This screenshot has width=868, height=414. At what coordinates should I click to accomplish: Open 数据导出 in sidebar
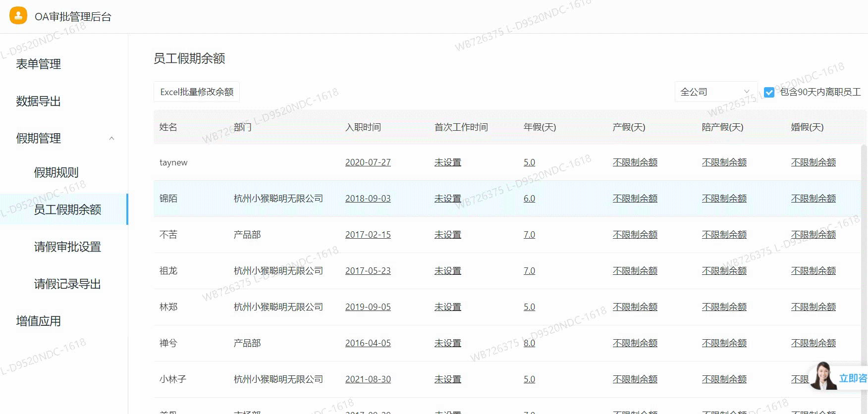click(x=38, y=101)
